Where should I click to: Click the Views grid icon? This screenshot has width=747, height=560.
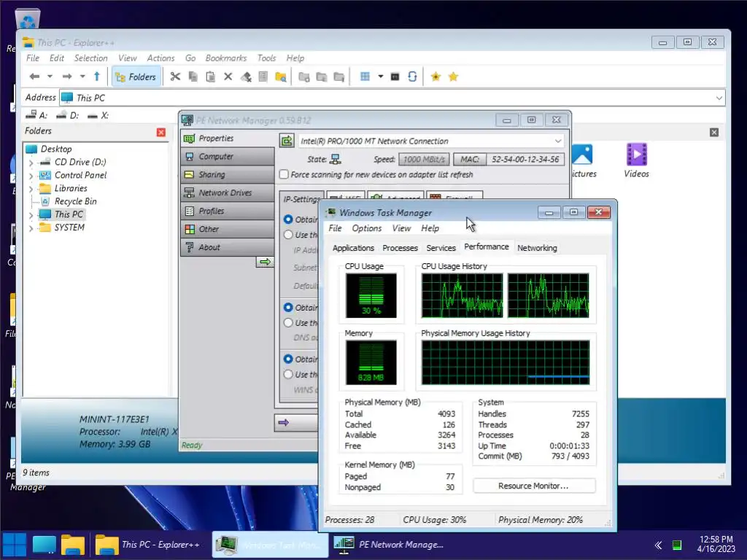(365, 77)
